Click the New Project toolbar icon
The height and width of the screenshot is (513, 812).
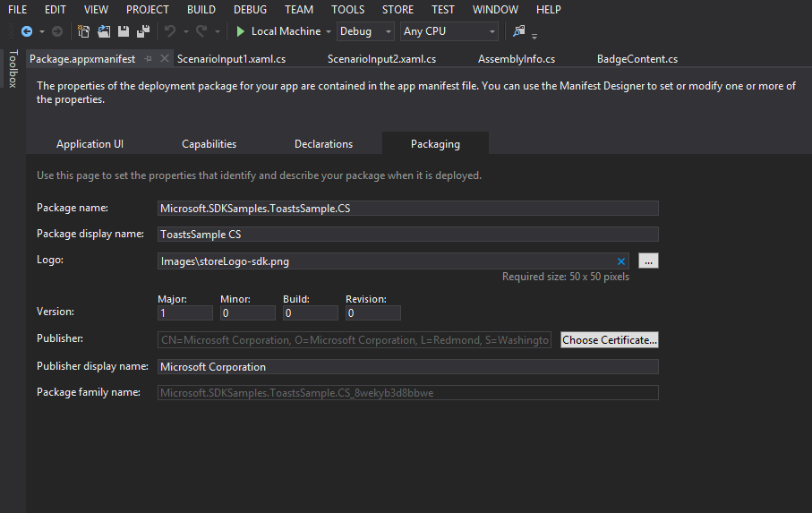pos(83,31)
